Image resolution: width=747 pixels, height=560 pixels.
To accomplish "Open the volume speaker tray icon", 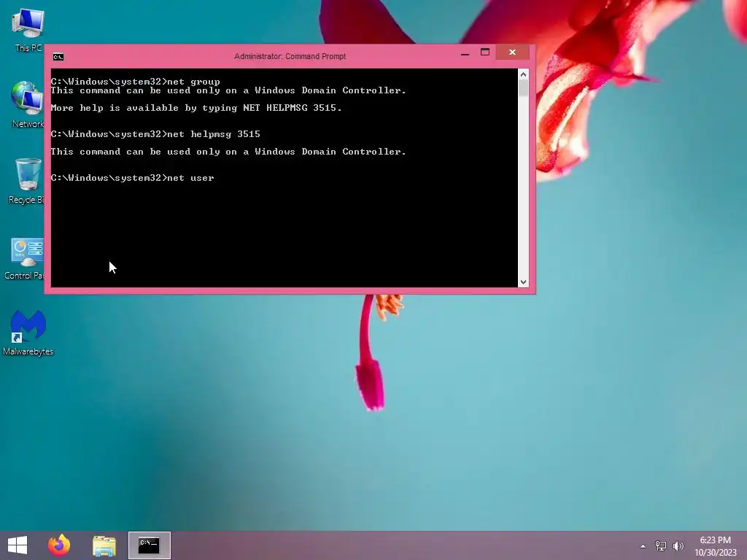I will 678,545.
